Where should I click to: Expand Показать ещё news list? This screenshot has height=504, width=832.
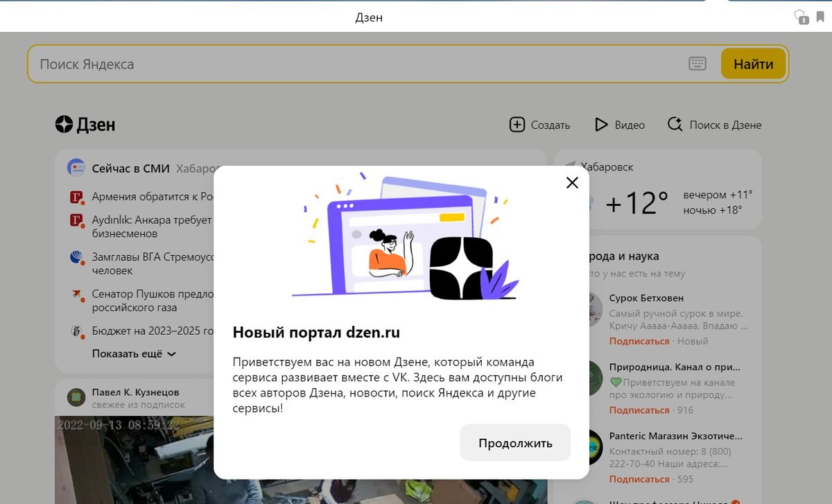[134, 354]
